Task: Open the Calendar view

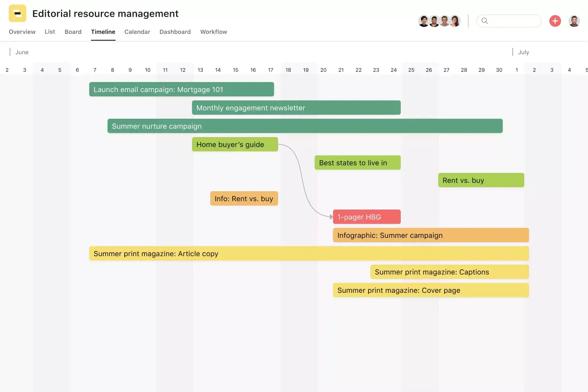Action: [137, 32]
